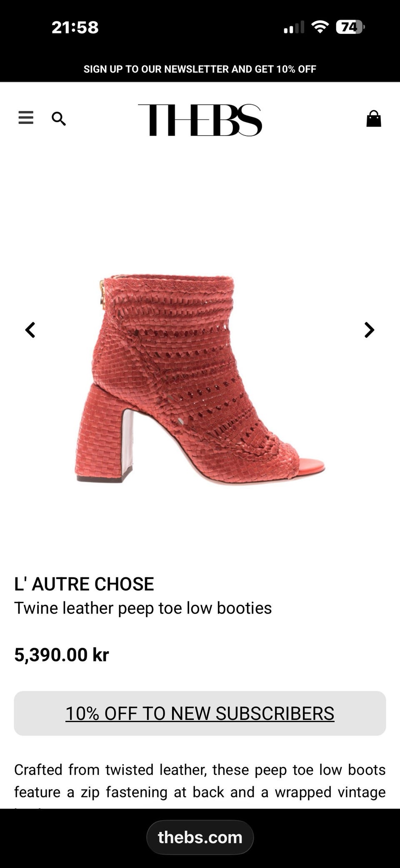This screenshot has width=400, height=868.
Task: Open the newsletter 10% off banner
Action: [x=200, y=69]
